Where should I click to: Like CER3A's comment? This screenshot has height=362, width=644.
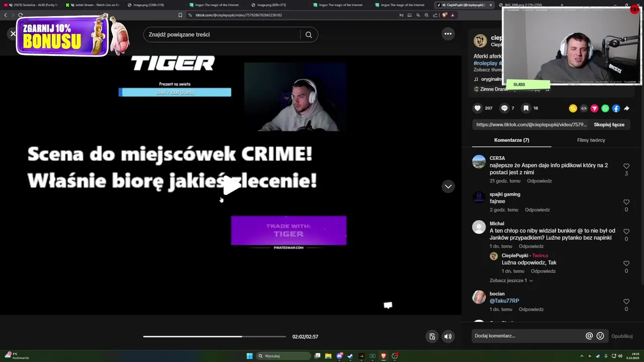pos(626,166)
